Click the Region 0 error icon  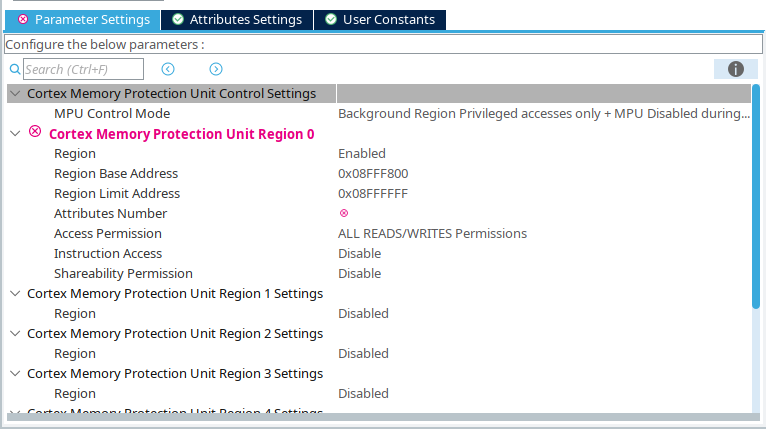coord(35,132)
